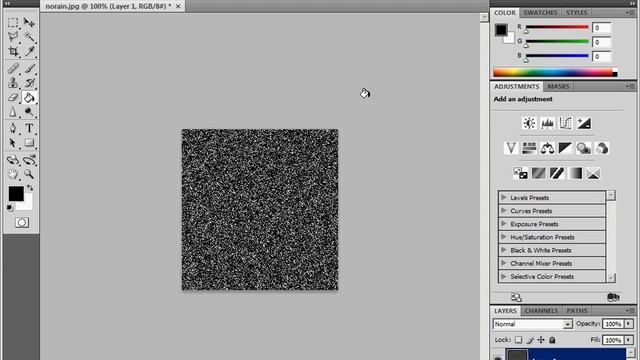This screenshot has height=360, width=640.
Task: Select the Brush tool
Action: click(29, 68)
